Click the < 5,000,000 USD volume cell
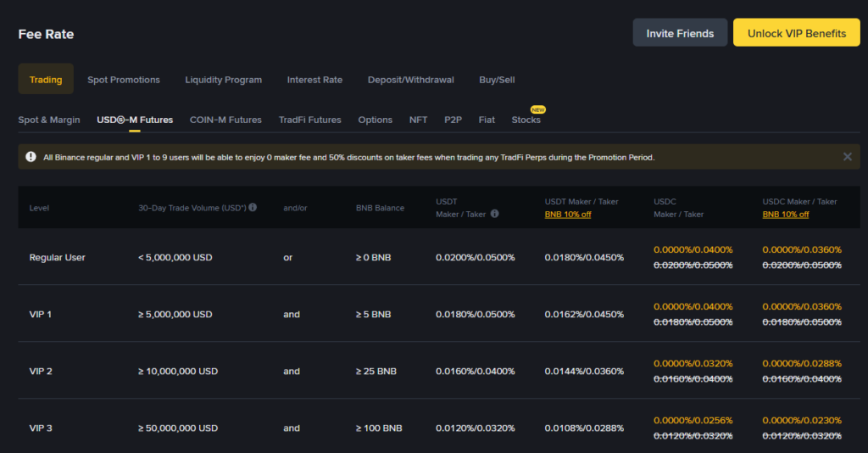Viewport: 868px width, 453px height. tap(175, 258)
